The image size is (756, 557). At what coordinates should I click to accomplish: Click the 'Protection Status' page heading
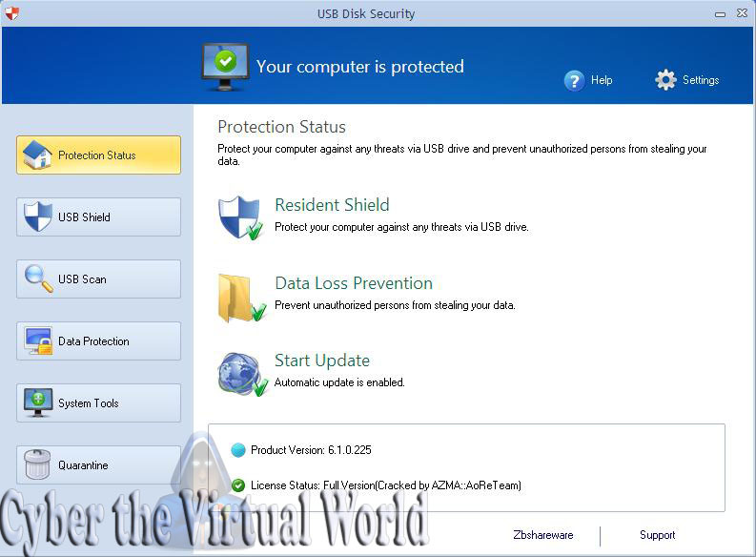point(281,127)
